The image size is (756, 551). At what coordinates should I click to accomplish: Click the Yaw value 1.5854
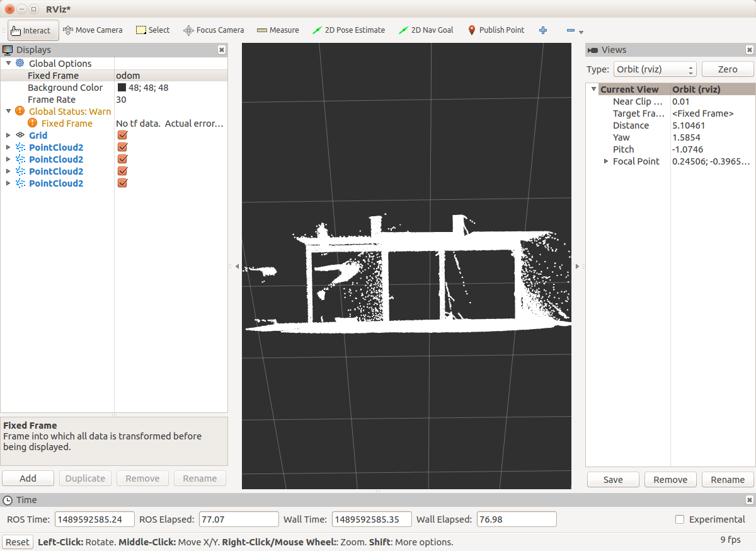click(686, 137)
